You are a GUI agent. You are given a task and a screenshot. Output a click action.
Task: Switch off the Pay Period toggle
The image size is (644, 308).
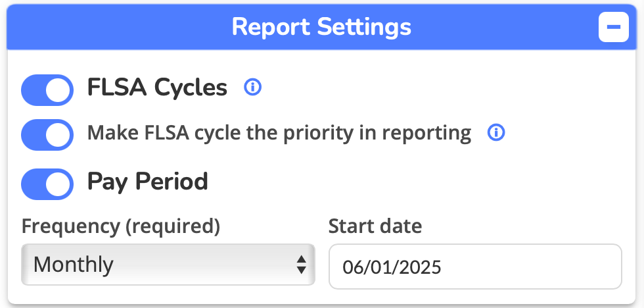click(x=47, y=184)
